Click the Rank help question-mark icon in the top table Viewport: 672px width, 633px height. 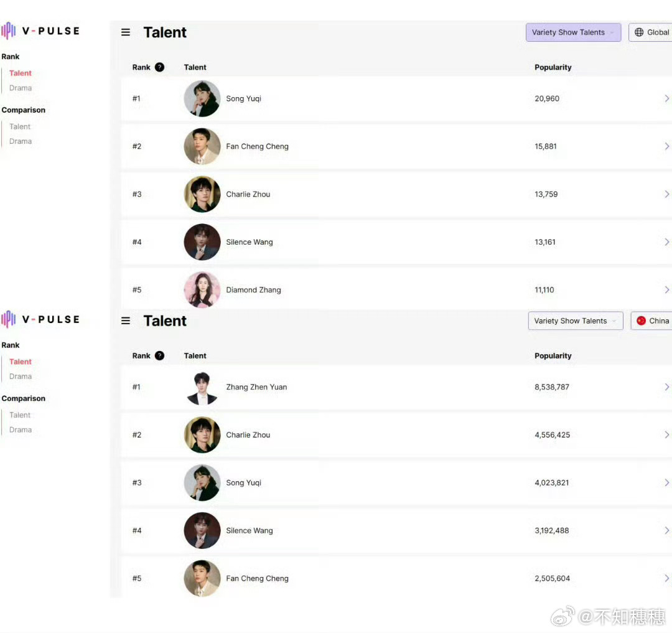pos(159,67)
